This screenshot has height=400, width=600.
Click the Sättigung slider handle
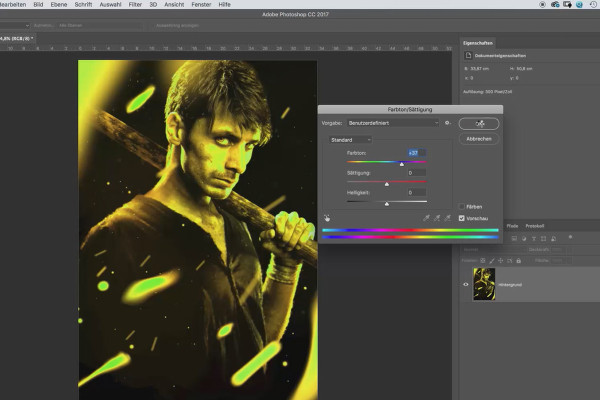(387, 184)
